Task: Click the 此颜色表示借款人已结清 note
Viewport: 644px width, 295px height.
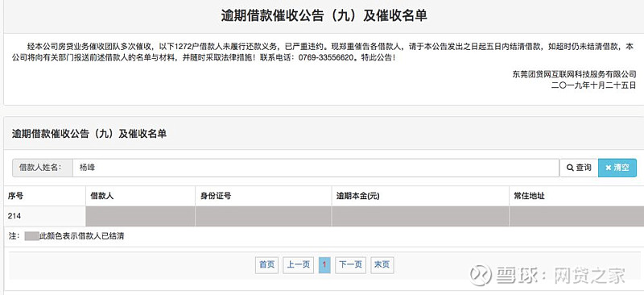Action: pyautogui.click(x=82, y=237)
